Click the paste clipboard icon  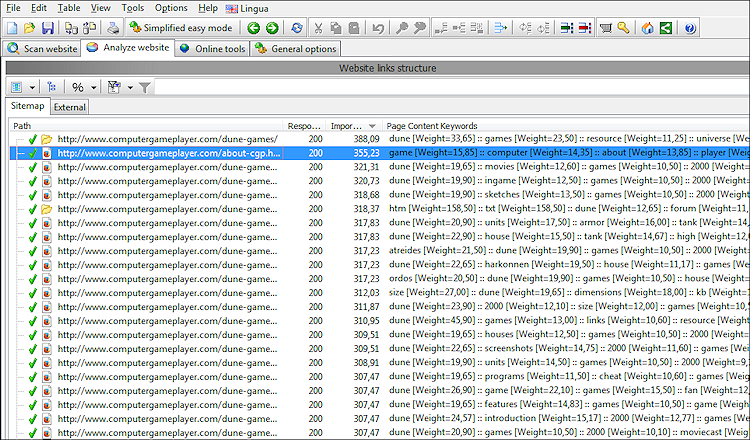354,28
